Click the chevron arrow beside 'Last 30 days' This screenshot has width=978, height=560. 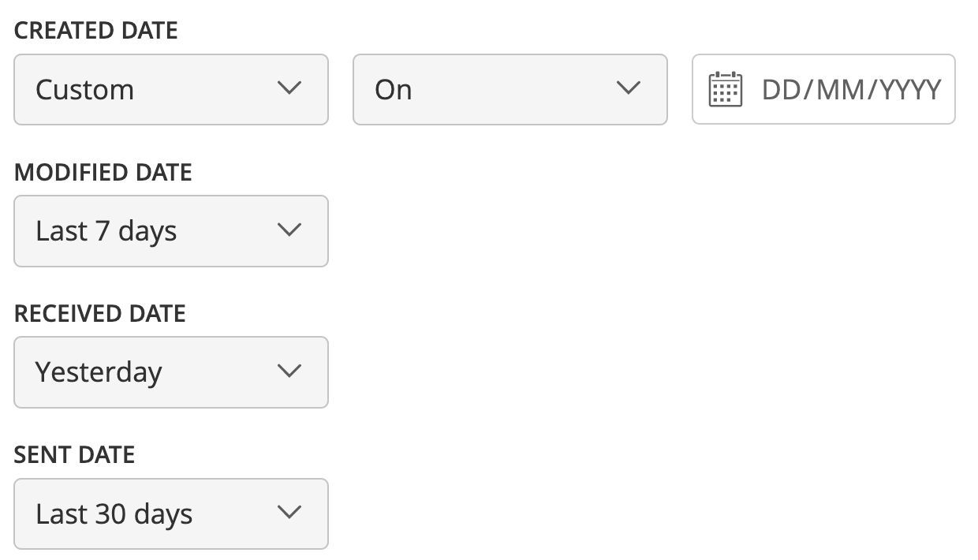(290, 513)
